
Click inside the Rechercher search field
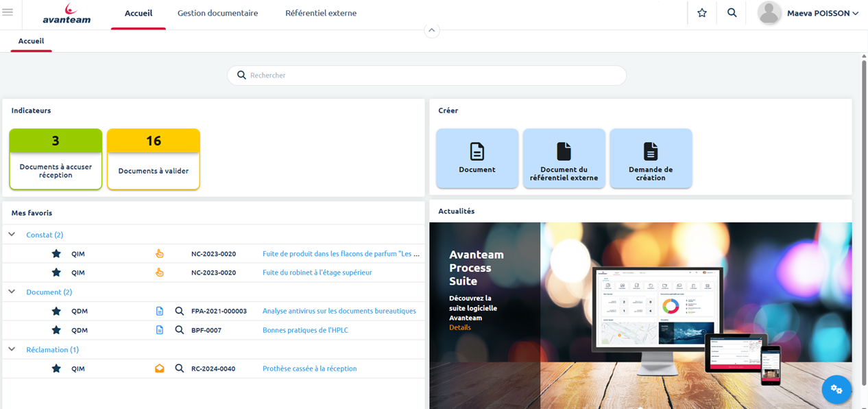[x=426, y=75]
